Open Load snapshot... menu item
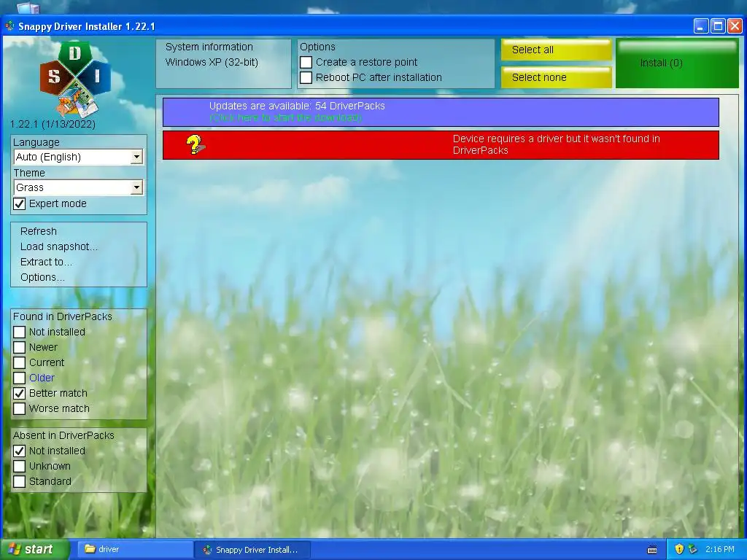 click(x=59, y=246)
